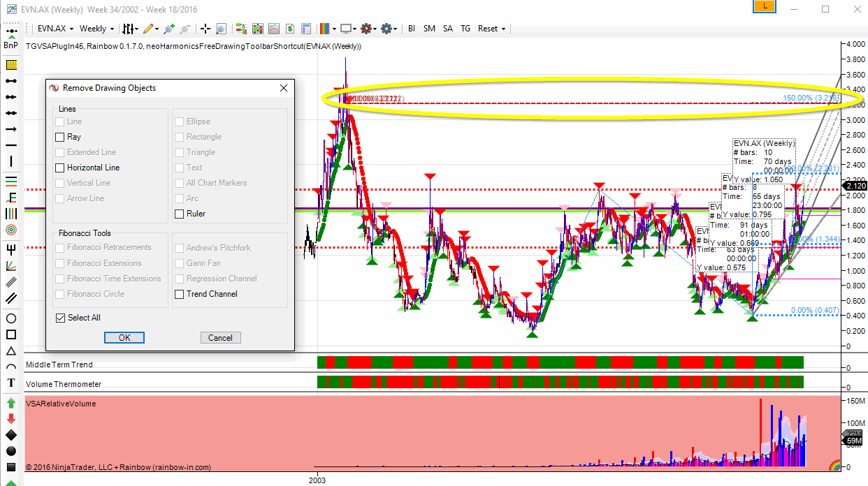Select the Dot marker tool

point(10,451)
